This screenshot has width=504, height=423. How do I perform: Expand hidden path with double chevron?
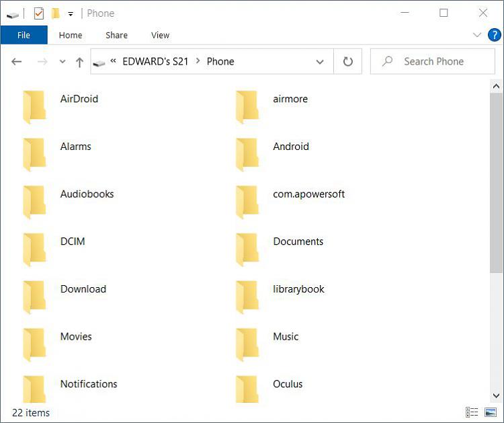click(113, 61)
